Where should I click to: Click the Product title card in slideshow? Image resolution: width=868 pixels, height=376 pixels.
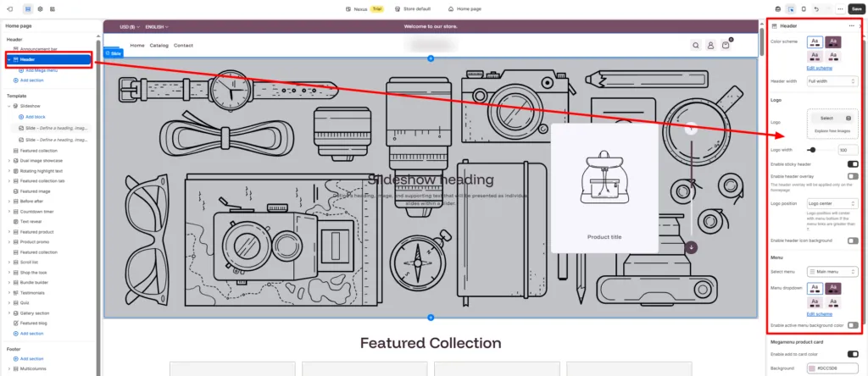click(604, 188)
